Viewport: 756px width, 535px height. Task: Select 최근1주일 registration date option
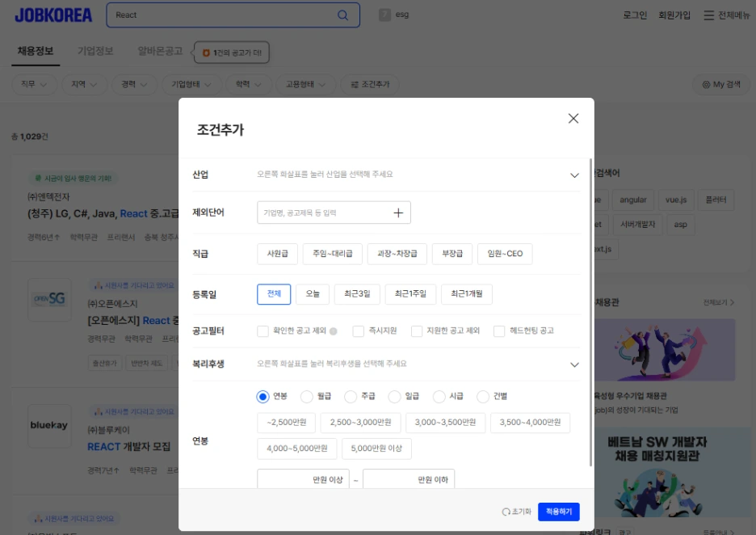click(410, 294)
